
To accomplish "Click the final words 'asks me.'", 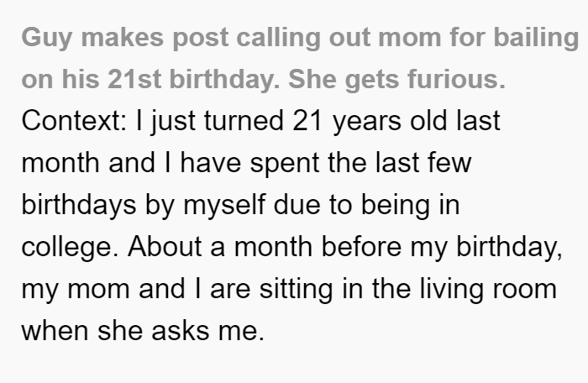I will click(208, 331).
